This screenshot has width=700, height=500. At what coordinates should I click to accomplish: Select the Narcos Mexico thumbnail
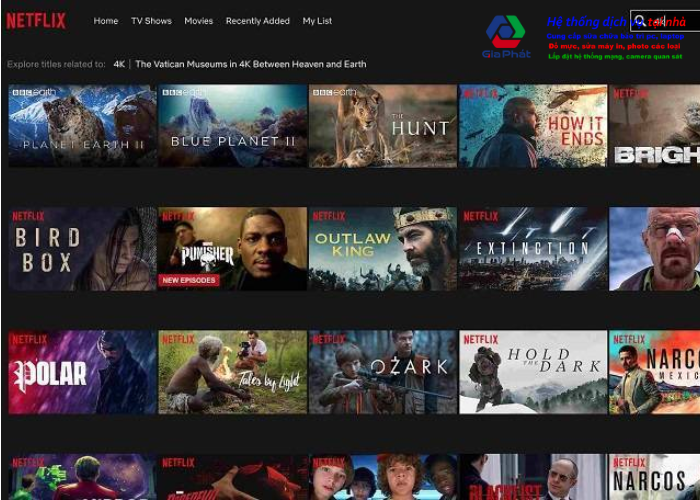click(654, 372)
